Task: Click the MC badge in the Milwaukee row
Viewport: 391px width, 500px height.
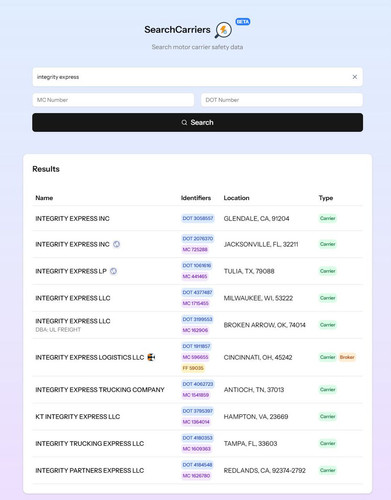Action: [196, 304]
